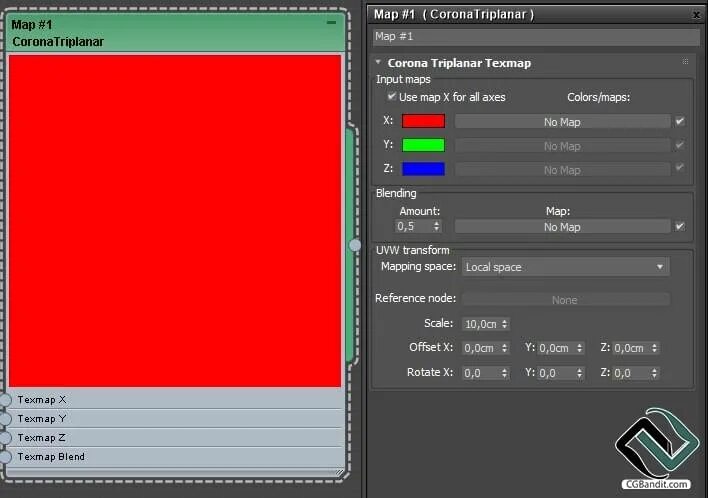The width and height of the screenshot is (708, 498).
Task: Click the Reference node None button
Action: [x=565, y=300]
